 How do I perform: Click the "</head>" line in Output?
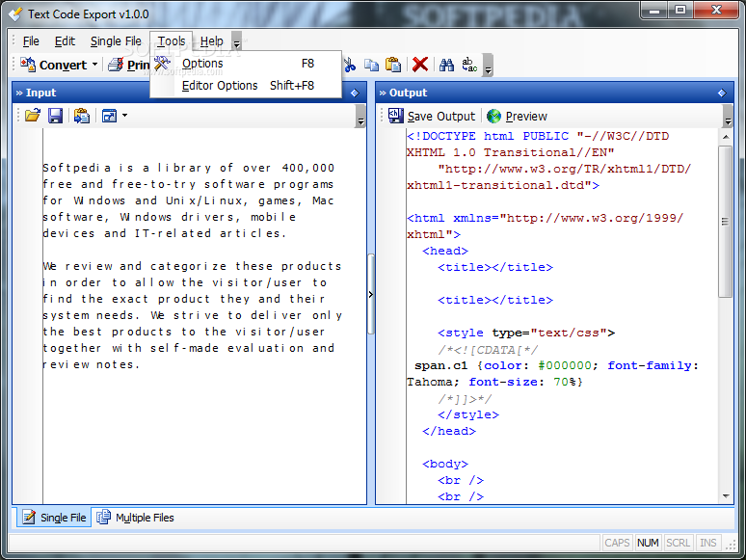(449, 431)
